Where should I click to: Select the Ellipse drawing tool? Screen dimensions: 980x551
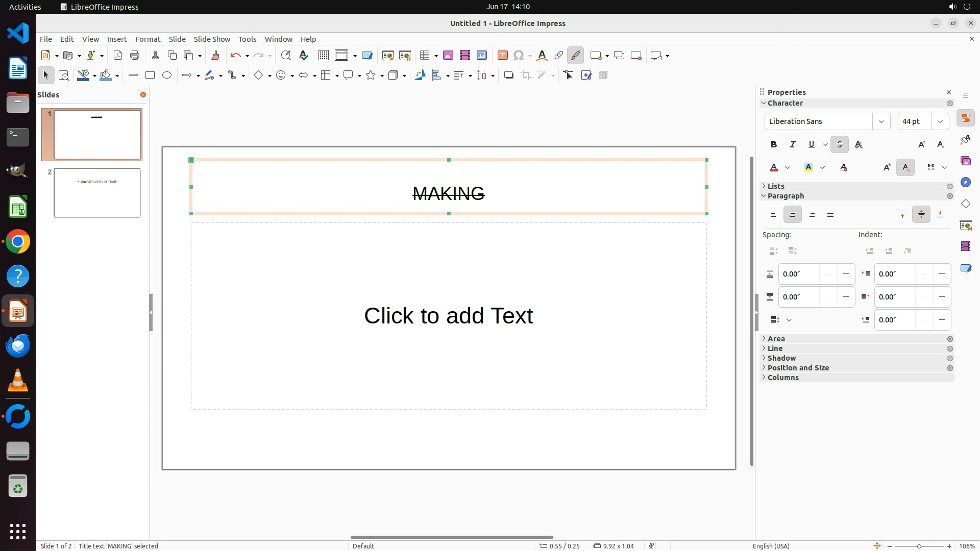pyautogui.click(x=167, y=76)
